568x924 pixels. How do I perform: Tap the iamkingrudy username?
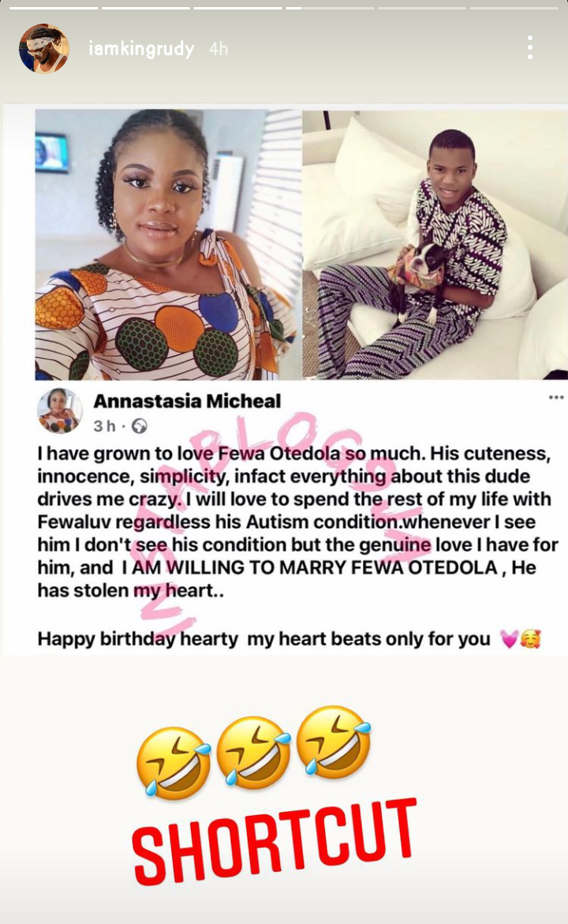141,48
